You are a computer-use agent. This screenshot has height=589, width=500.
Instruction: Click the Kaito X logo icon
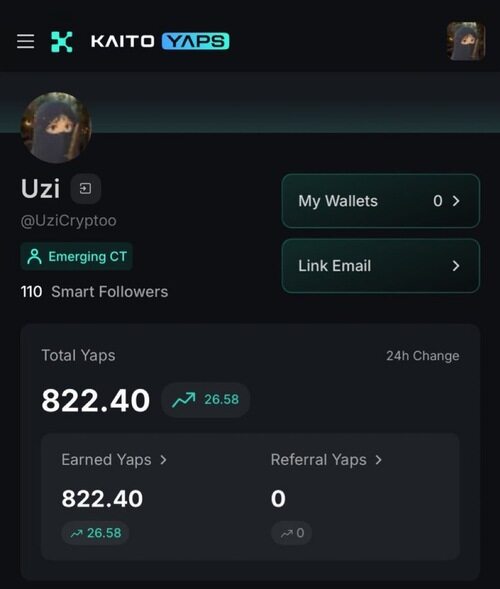point(62,41)
